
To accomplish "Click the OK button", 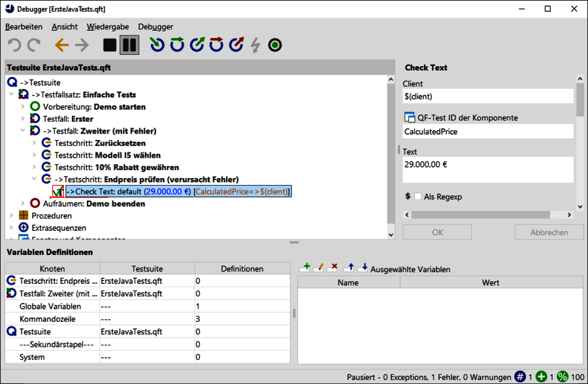I will [x=437, y=232].
